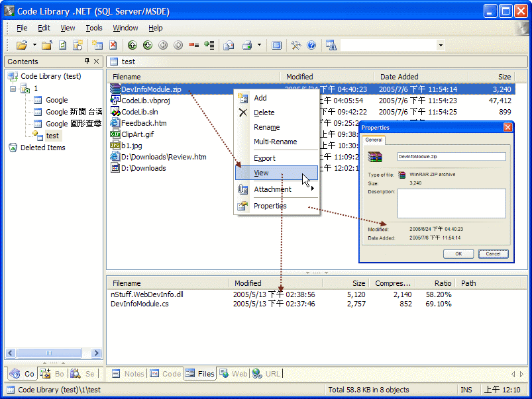This screenshot has width=532, height=399.
Task: Select b1.jpg file row
Action: (132, 146)
